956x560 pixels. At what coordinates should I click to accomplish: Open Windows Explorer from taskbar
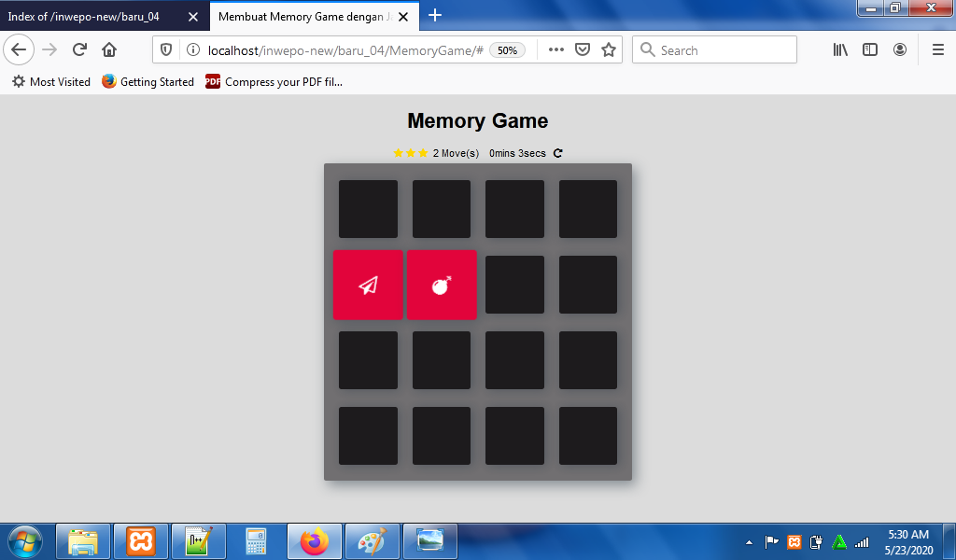pos(83,541)
